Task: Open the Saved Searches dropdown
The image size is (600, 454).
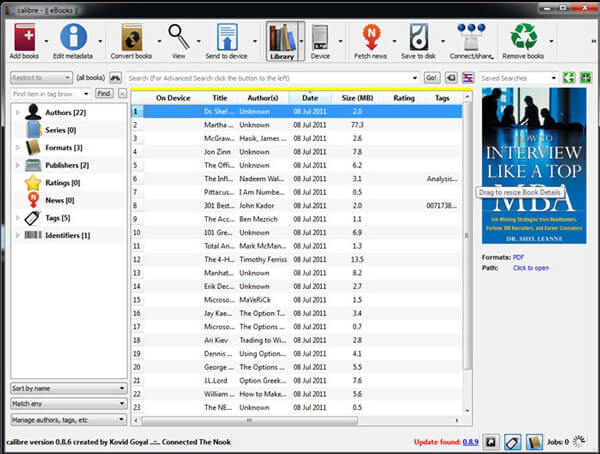Action: pos(518,77)
